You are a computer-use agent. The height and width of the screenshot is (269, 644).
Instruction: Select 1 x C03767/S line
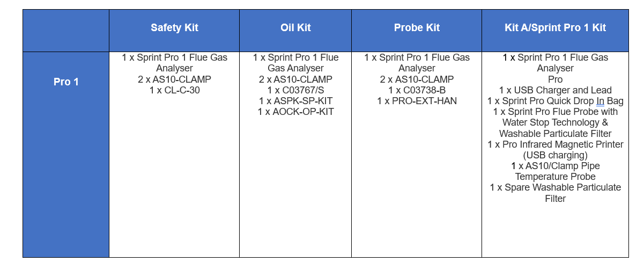coord(295,90)
